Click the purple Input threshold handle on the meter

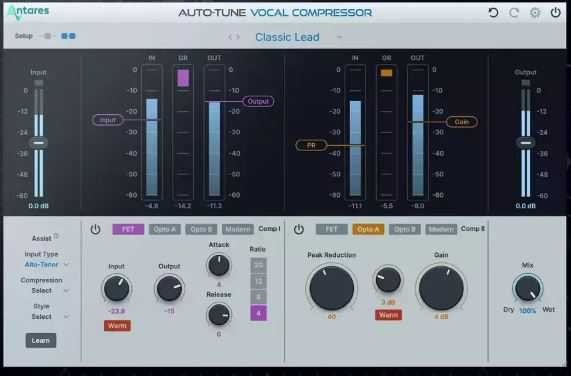click(108, 120)
